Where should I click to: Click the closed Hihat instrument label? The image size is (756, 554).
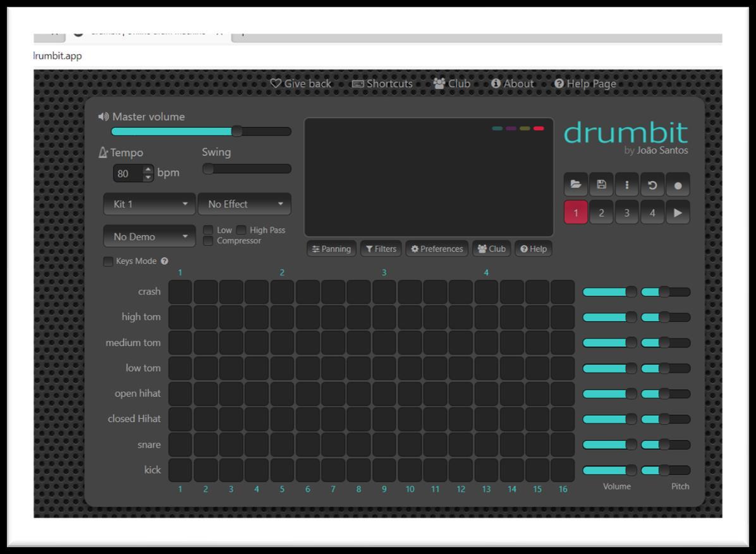pyautogui.click(x=134, y=419)
